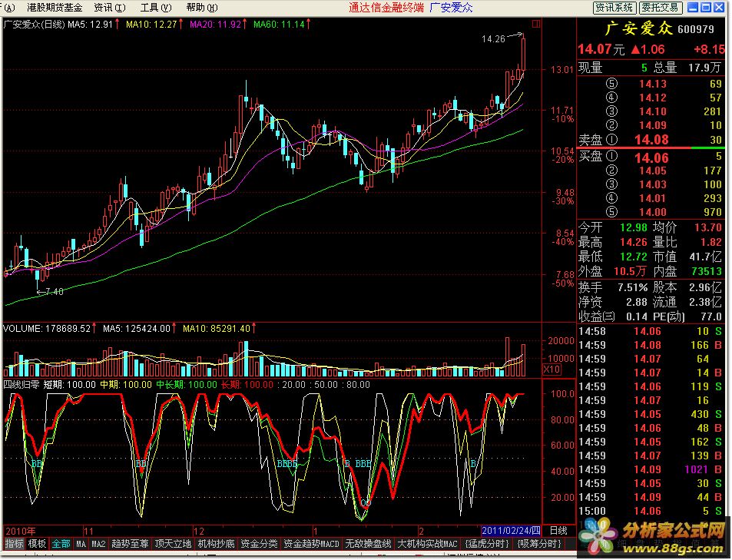Open the 资金趋势MACD indicator tab

point(311,544)
